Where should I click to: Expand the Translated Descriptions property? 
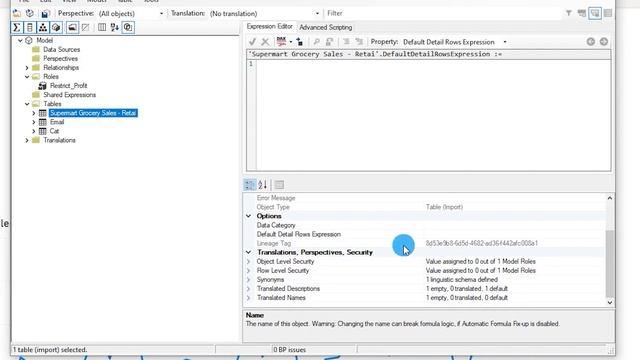[x=249, y=289]
